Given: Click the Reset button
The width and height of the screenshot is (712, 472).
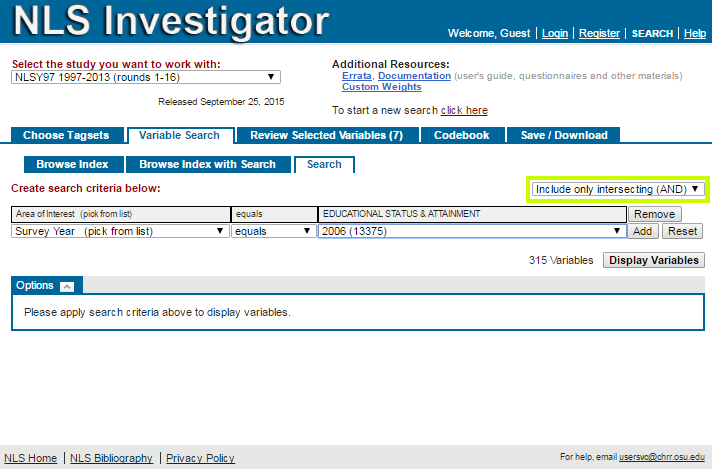Looking at the screenshot, I should (x=682, y=231).
